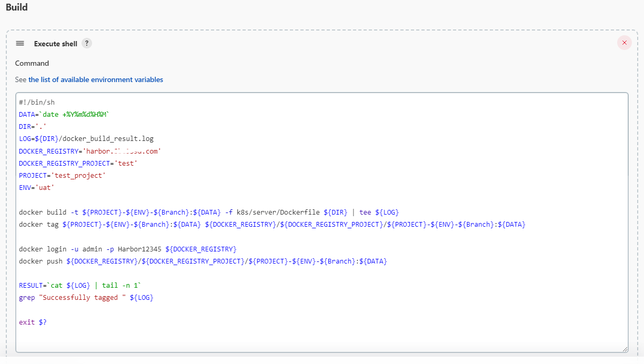Click the Build section heading

click(x=17, y=8)
